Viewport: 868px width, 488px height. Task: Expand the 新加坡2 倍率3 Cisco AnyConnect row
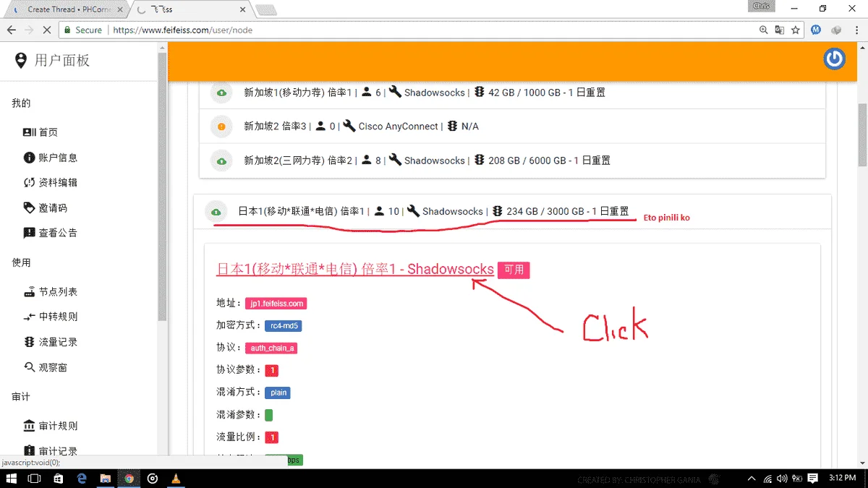pos(512,127)
